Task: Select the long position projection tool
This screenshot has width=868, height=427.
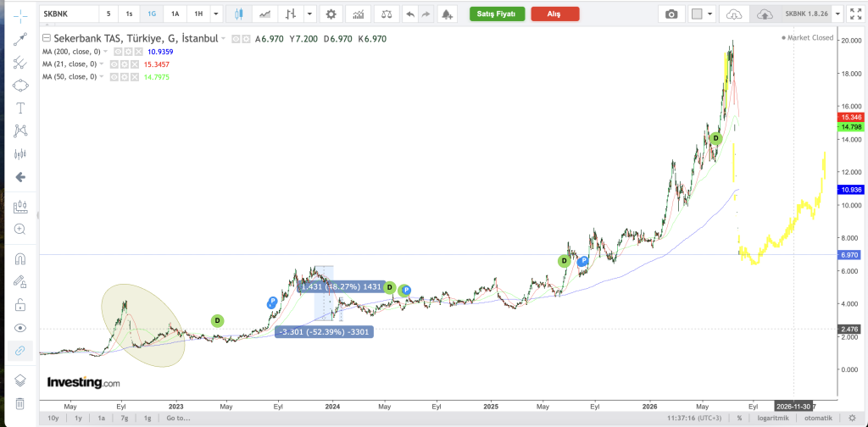Action: (20, 153)
